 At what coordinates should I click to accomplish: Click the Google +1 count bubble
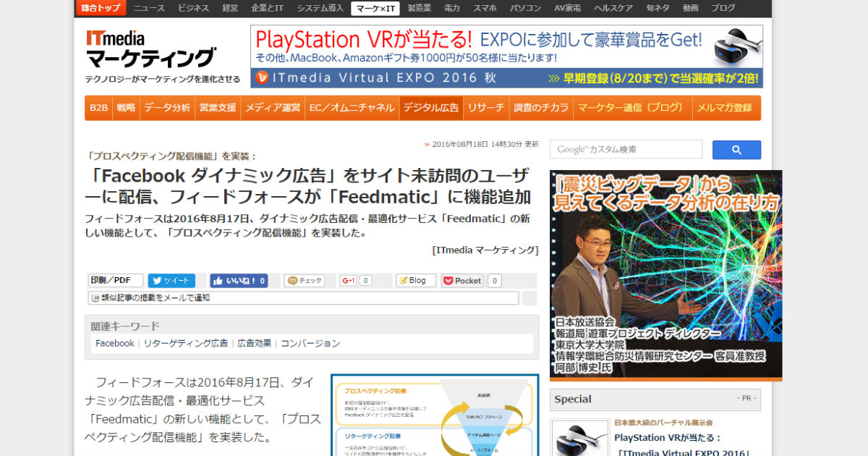click(365, 281)
